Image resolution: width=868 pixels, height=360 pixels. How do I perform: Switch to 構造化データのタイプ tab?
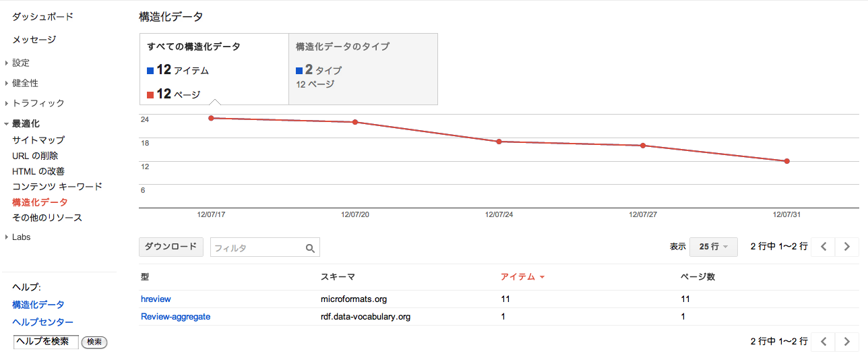click(363, 69)
